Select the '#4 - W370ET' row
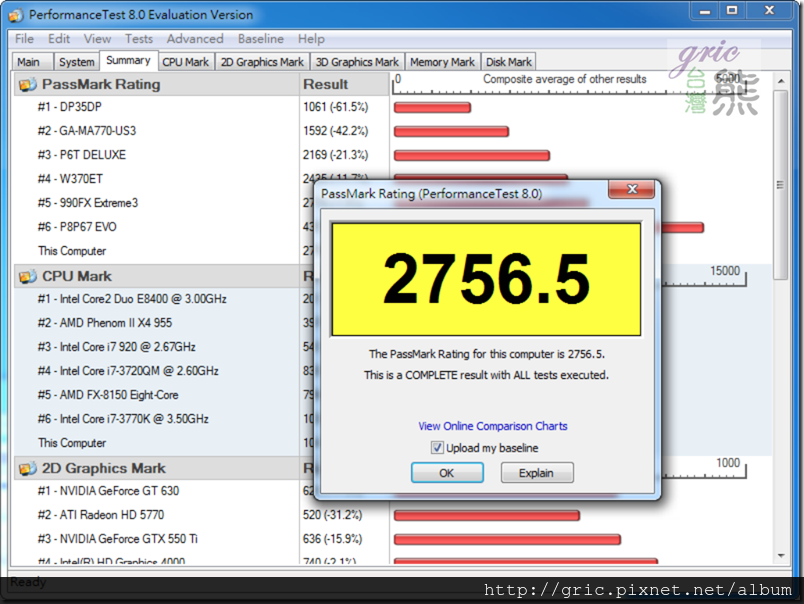Viewport: 804px width, 604px height. click(x=70, y=179)
